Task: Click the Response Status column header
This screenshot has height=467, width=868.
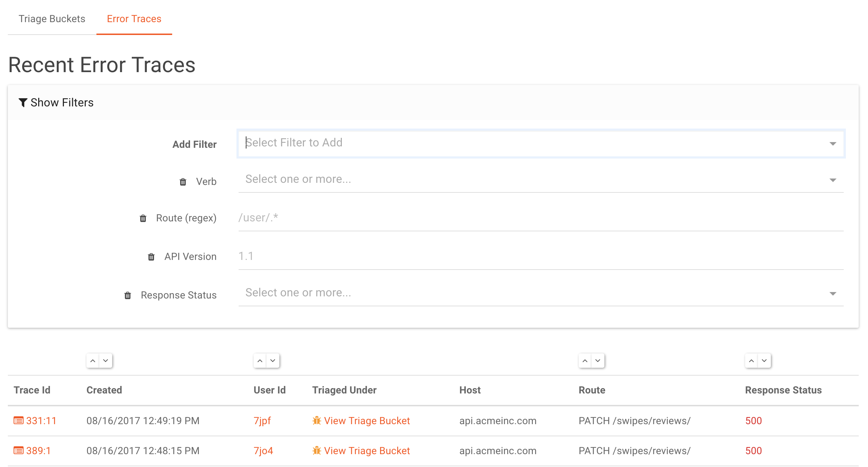Action: [x=783, y=390]
